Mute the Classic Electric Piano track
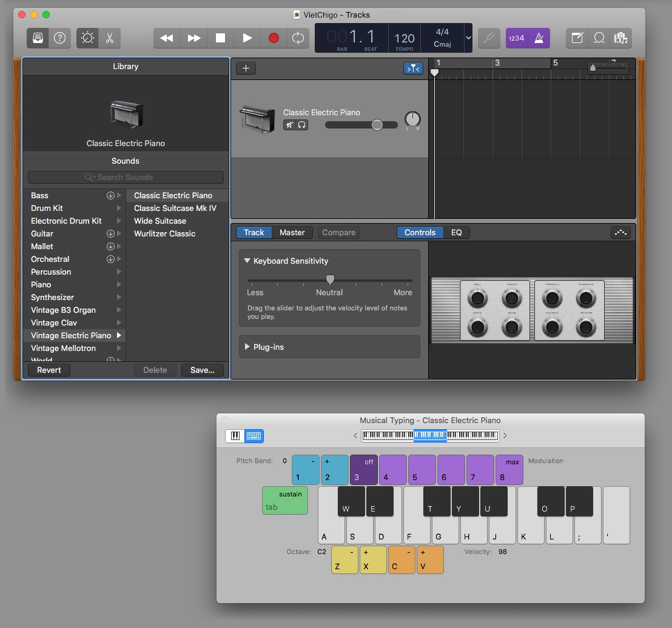 [x=290, y=125]
